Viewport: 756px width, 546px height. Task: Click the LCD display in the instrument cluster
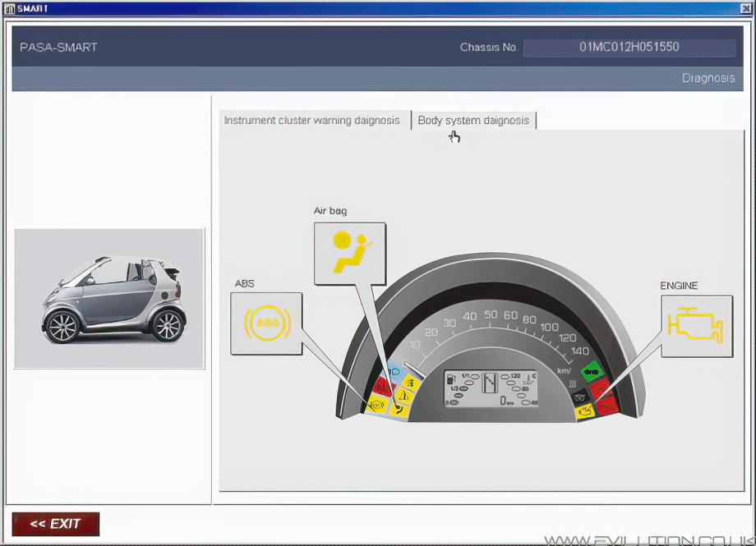tap(491, 388)
